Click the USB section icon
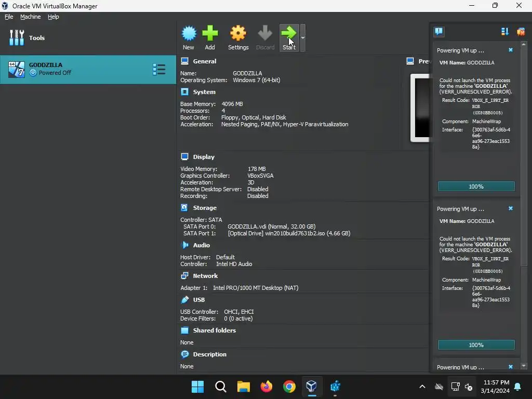Image resolution: width=532 pixels, height=399 pixels. tap(184, 300)
